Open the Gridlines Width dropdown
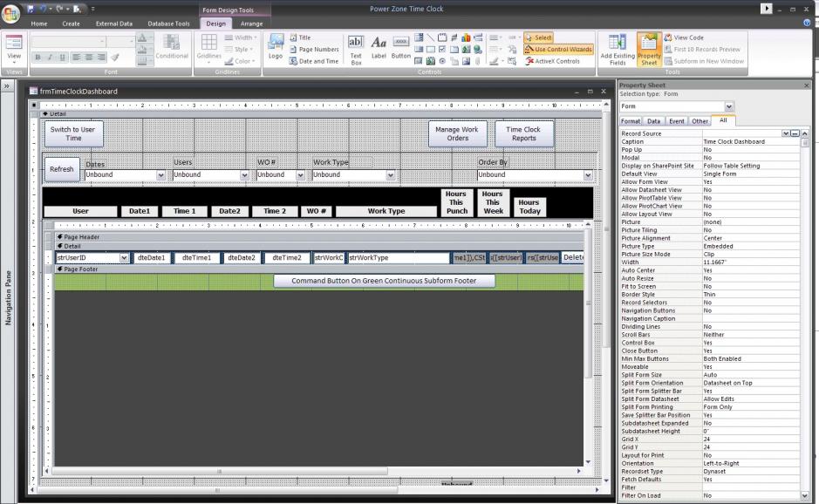The image size is (819, 504). coord(241,37)
